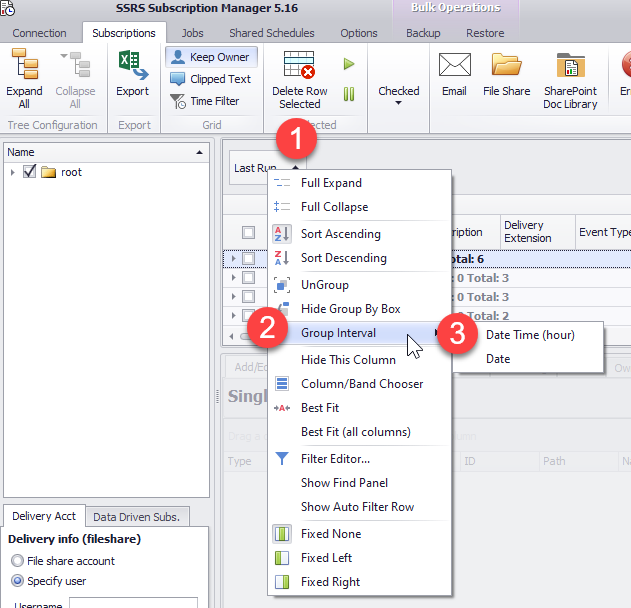Open the Shared Schedules tab

[x=272, y=33]
